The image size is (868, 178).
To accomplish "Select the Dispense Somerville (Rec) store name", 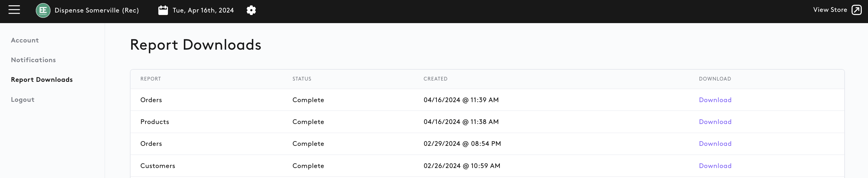I will point(97,11).
